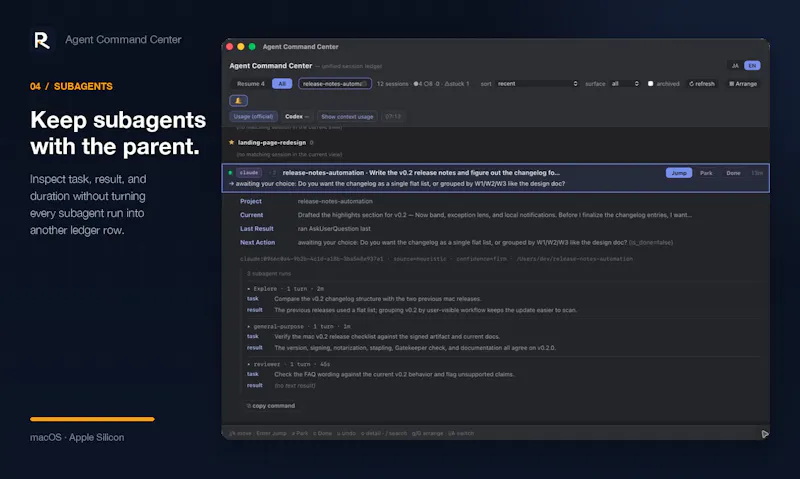Park the release-notes-automation session
The height and width of the screenshot is (479, 800).
(706, 173)
